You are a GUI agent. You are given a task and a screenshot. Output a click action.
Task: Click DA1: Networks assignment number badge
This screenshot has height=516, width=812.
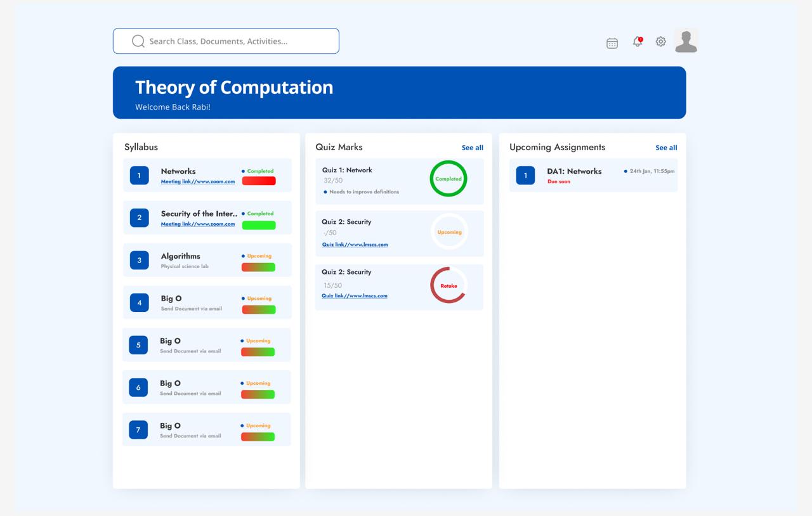[525, 175]
